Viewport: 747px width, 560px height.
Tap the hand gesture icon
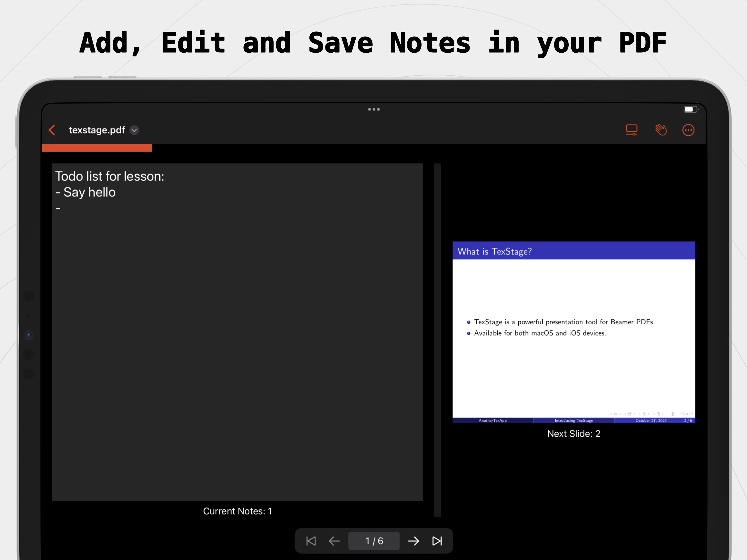661,130
